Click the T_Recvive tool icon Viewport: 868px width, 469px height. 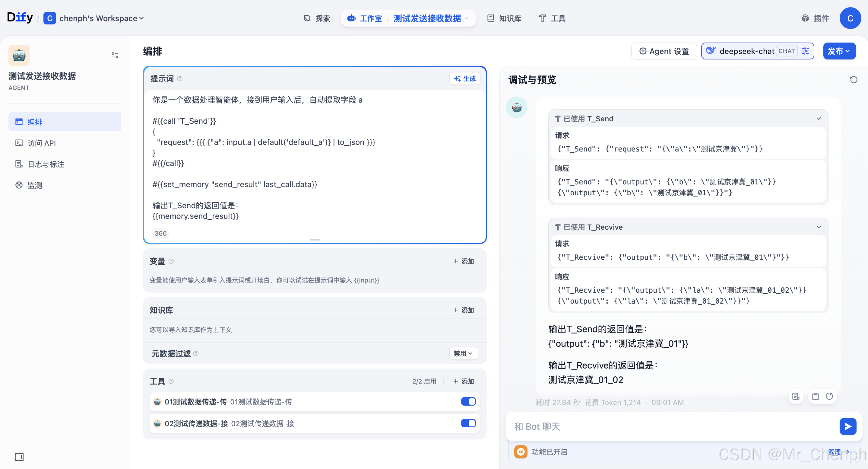(558, 227)
